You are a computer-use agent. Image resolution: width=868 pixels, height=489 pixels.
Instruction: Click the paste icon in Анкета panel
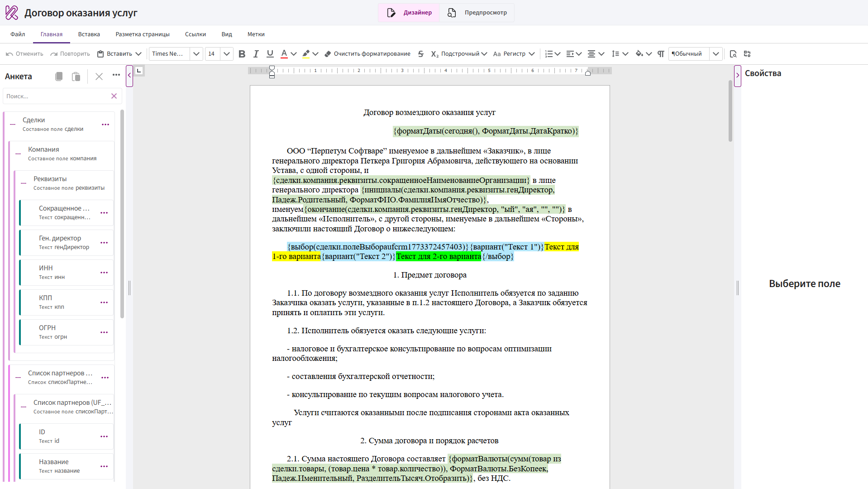(x=76, y=77)
